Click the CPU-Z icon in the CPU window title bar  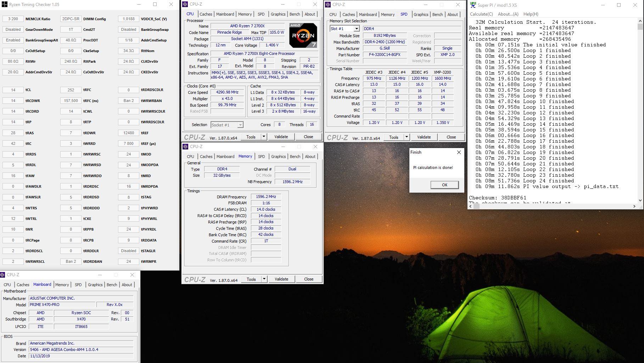click(x=185, y=4)
